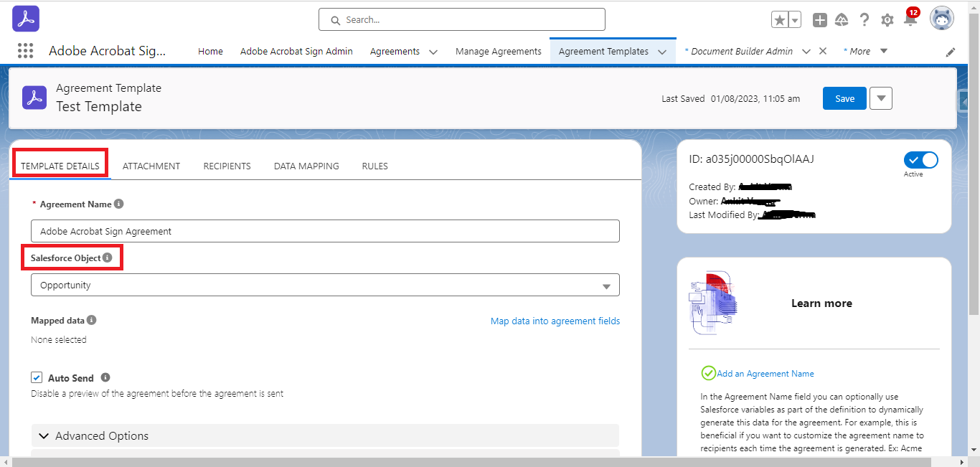Click the None selected text
The width and height of the screenshot is (980, 467).
tap(59, 339)
